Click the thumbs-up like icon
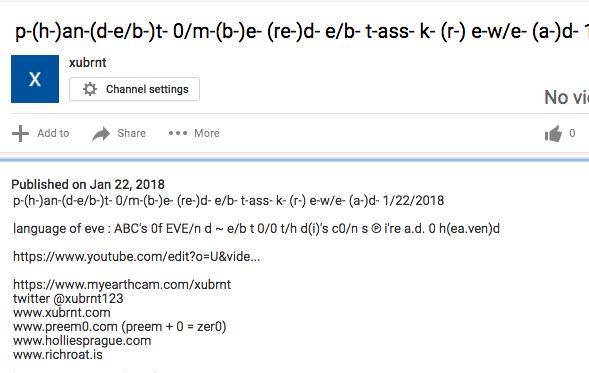The width and height of the screenshot is (589, 373). (553, 133)
